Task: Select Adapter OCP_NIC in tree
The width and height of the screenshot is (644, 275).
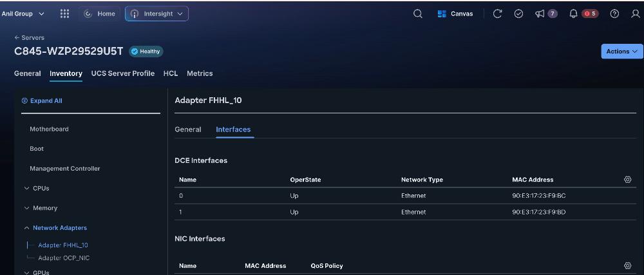Action: click(64, 258)
